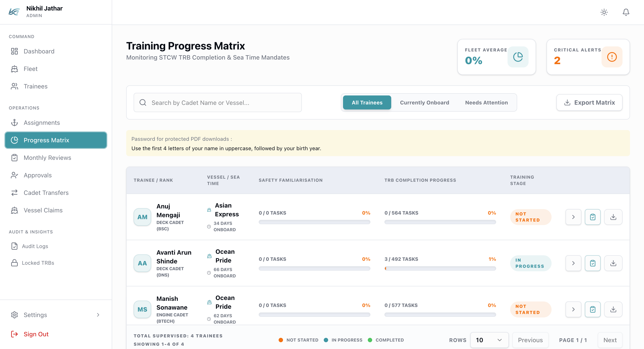The width and height of the screenshot is (644, 349).
Task: Download Manish Sonawane's TRB report
Action: click(613, 309)
